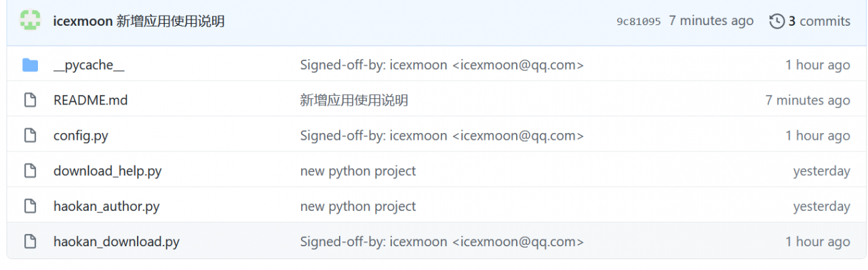Click the icexmoon user avatar
868x270 pixels.
(x=30, y=21)
